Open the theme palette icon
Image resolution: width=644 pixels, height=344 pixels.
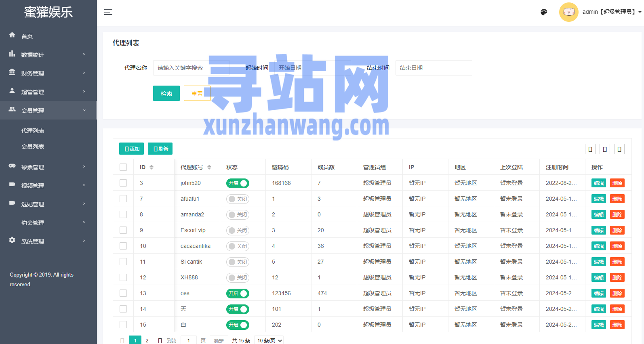[x=544, y=12]
